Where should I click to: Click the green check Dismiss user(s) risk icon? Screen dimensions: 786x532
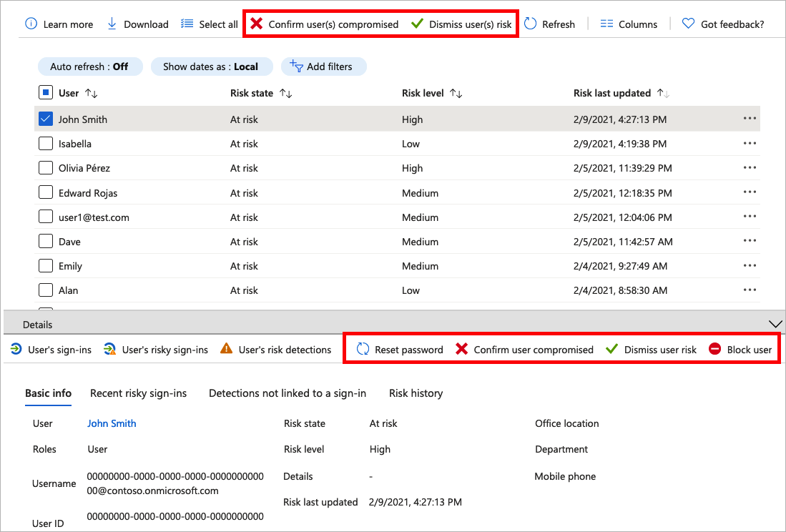coord(417,24)
